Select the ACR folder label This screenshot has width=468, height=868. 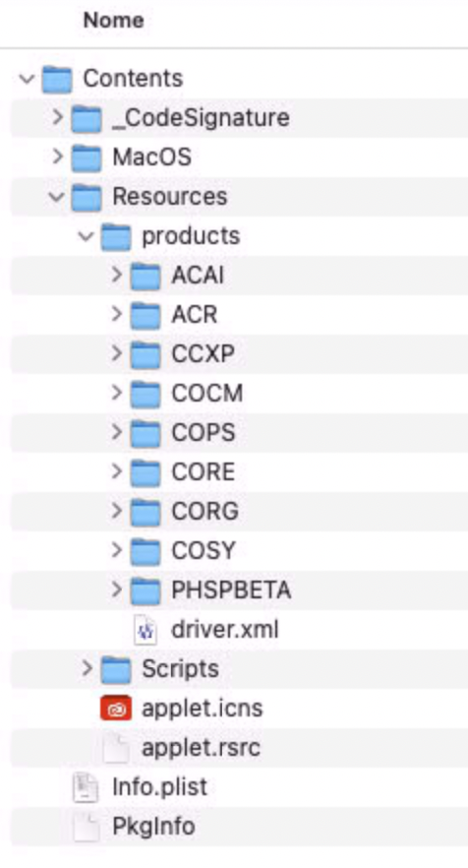click(194, 315)
